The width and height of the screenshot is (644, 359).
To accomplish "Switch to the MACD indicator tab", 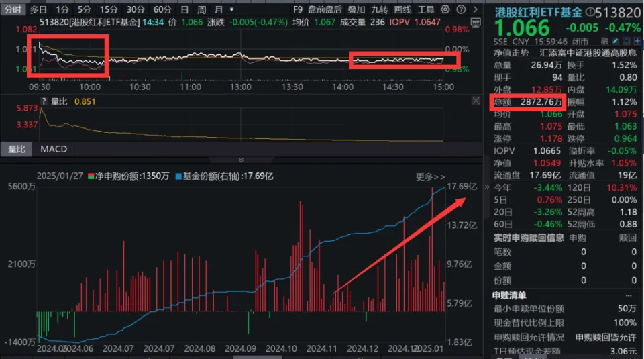I will (54, 149).
